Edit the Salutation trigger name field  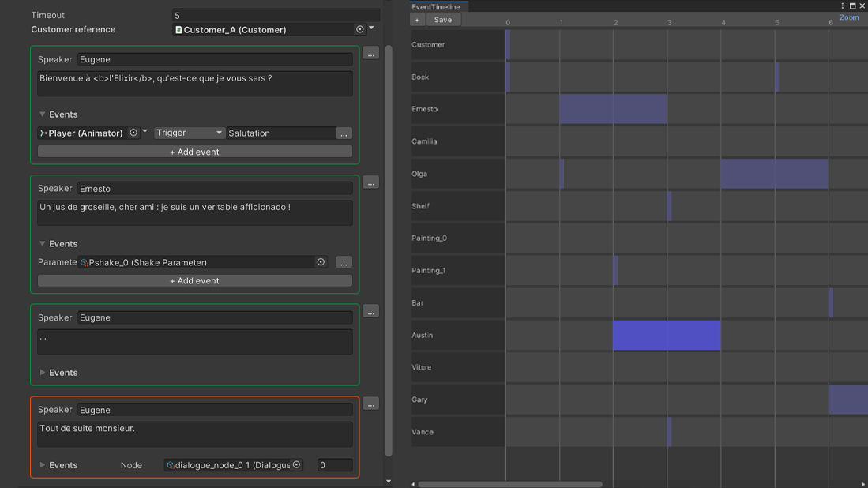point(280,133)
